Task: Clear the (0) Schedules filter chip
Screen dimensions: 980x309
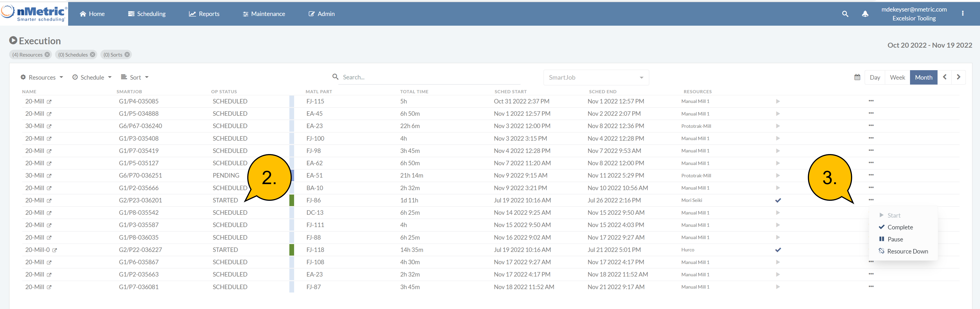Action: click(92, 55)
